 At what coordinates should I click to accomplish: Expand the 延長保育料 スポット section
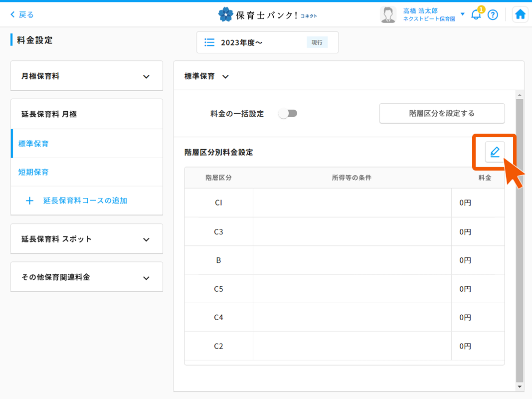[x=146, y=238]
